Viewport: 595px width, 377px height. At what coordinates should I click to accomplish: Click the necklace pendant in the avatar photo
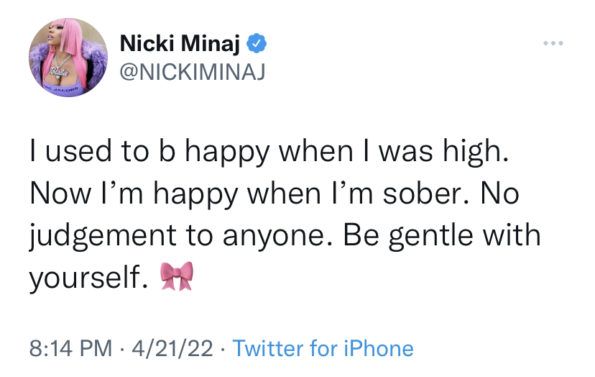coord(61,71)
